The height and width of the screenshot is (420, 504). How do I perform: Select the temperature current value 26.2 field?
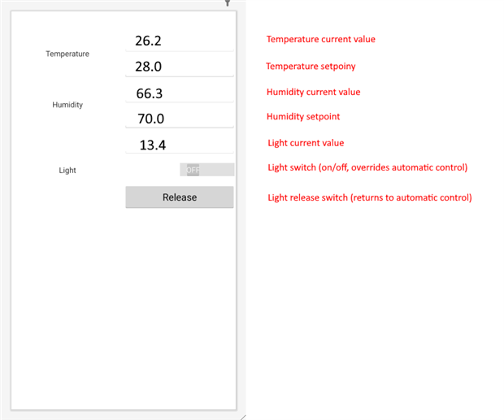tap(180, 41)
